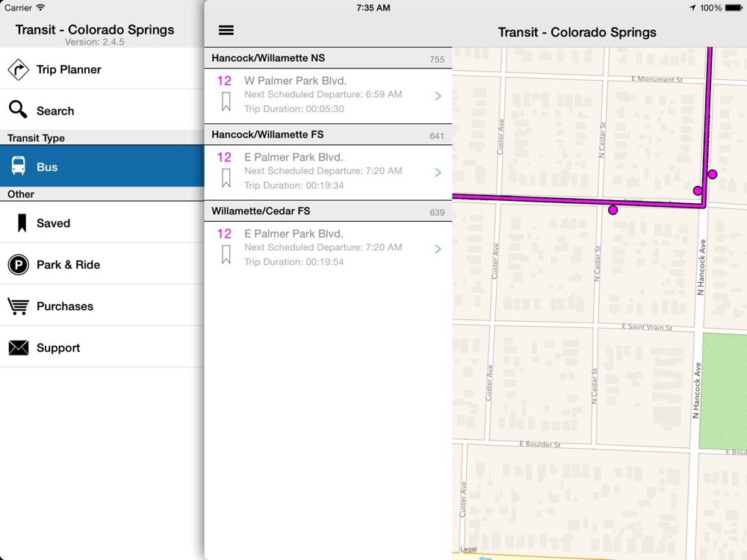Click the Purchases shopping cart icon
This screenshot has height=560, width=747.
[x=18, y=306]
